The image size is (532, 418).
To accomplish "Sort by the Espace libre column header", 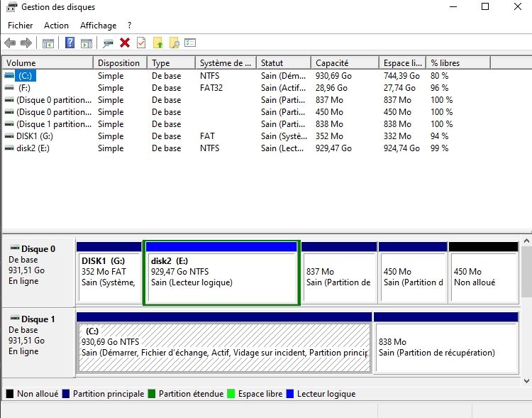I will pos(402,63).
